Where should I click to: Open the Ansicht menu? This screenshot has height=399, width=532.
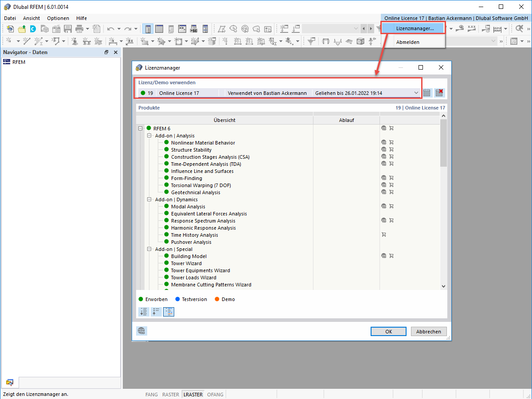pos(31,18)
